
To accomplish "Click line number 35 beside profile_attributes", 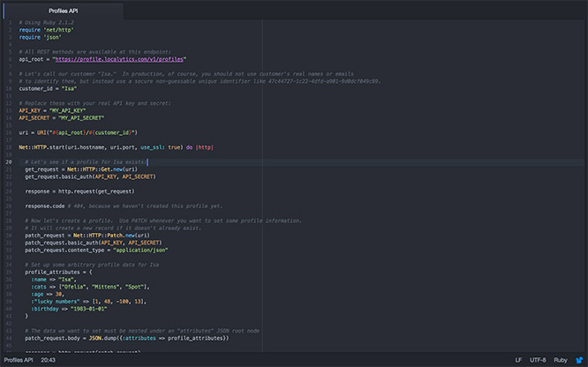I will [8, 273].
